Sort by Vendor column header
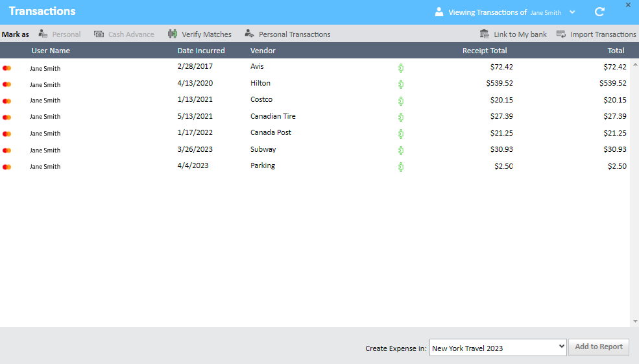This screenshot has height=364, width=639. tap(263, 51)
